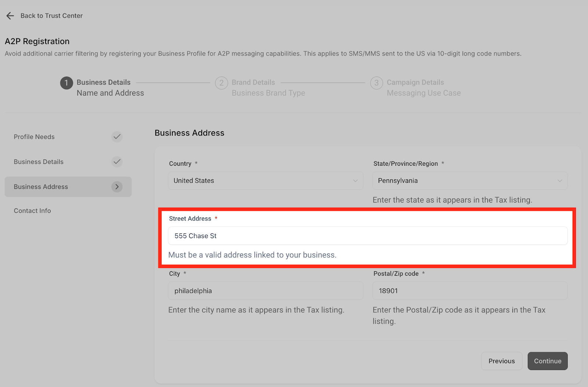Click the back arrow icon
The width and height of the screenshot is (588, 387).
coord(10,15)
